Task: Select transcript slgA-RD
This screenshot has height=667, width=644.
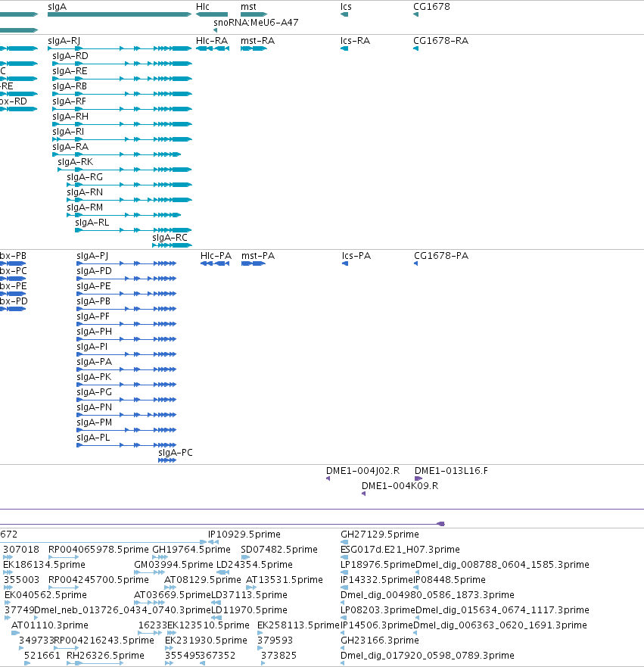Action: [122, 64]
